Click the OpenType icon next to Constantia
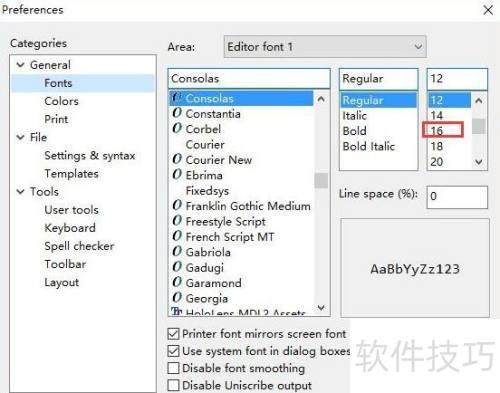500x393 pixels. tap(177, 113)
